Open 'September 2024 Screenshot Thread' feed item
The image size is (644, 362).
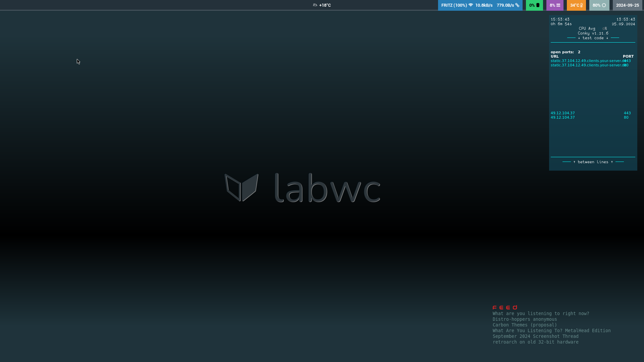535,336
